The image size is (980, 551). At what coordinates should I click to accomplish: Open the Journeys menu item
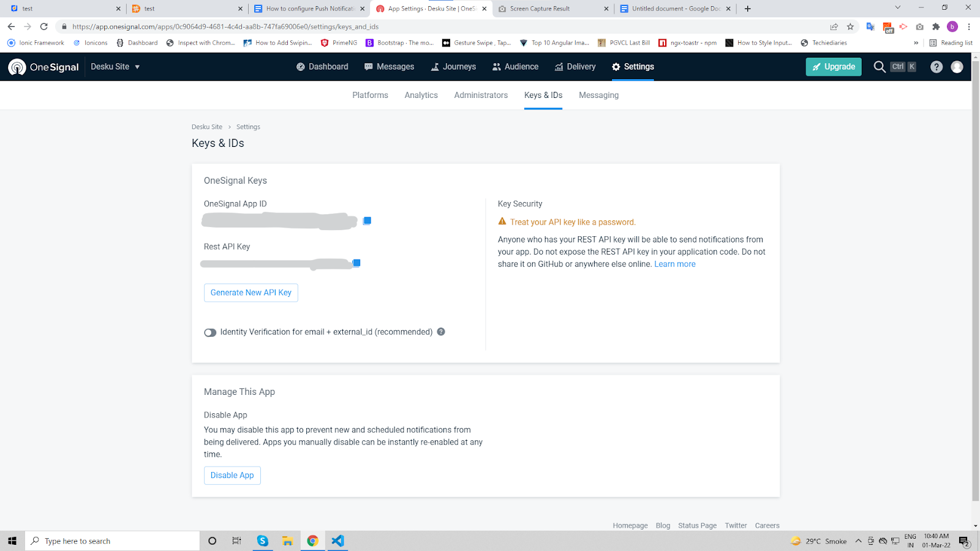coord(453,67)
